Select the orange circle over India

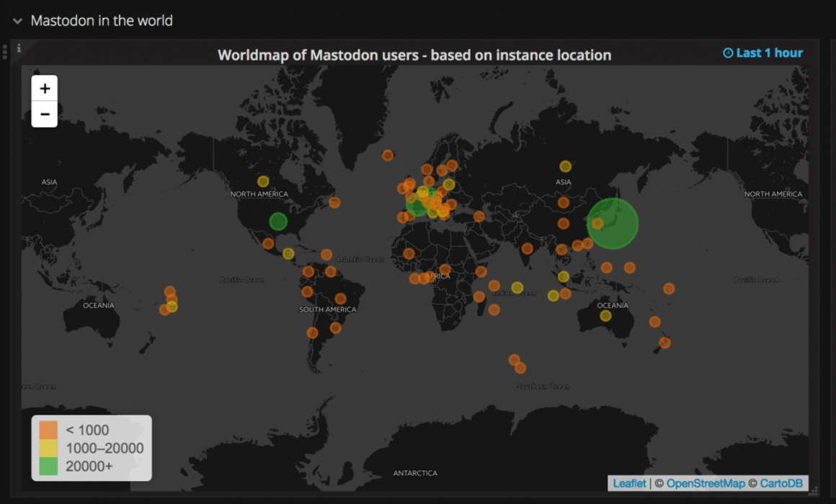pos(528,248)
